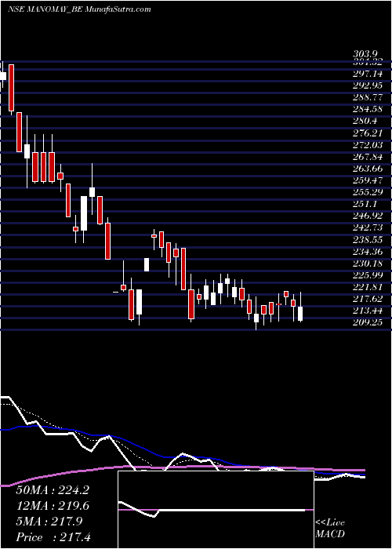Select the 259.47 price level label
The width and height of the screenshot is (392, 549).
point(368,180)
